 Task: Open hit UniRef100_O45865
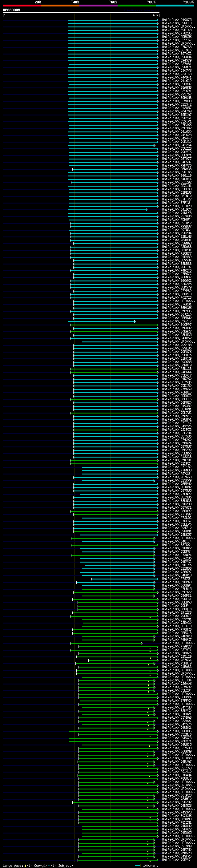(x=177, y=833)
